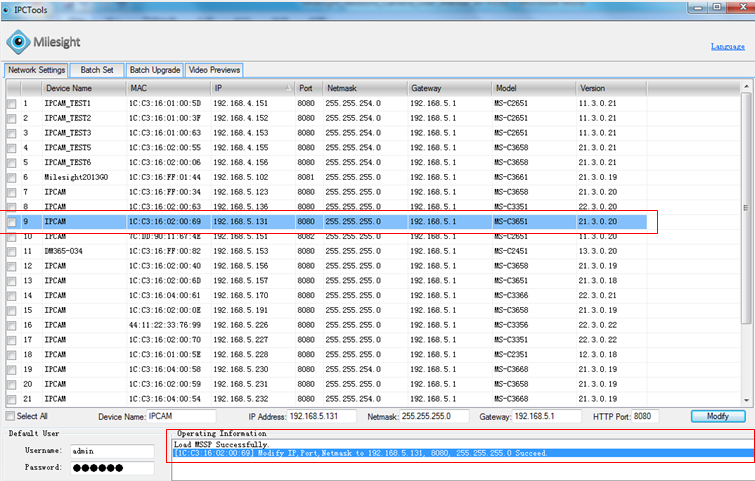Click the Username field containing admin

coord(112,451)
